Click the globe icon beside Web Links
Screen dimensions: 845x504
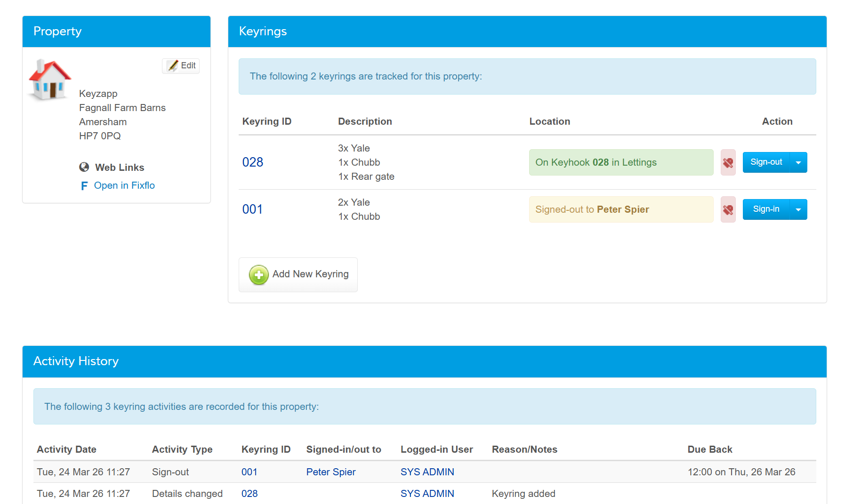tap(84, 167)
